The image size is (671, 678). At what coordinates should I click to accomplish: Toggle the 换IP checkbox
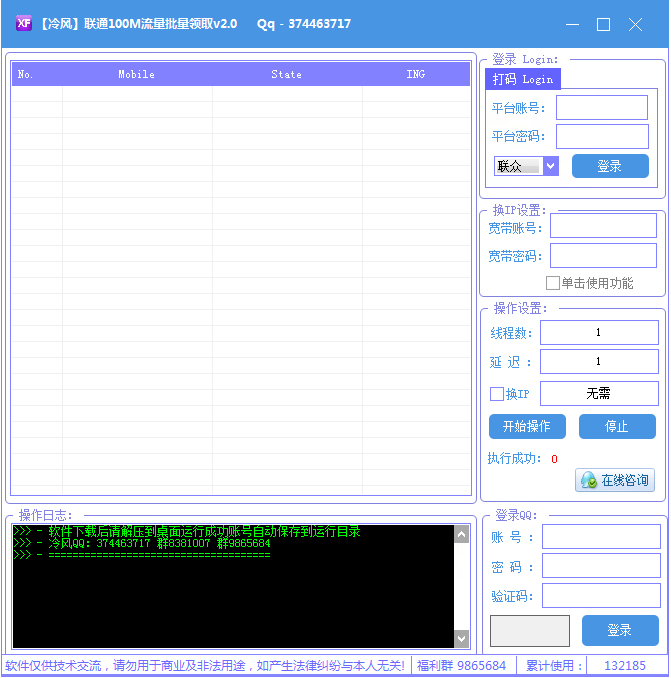[x=497, y=394]
